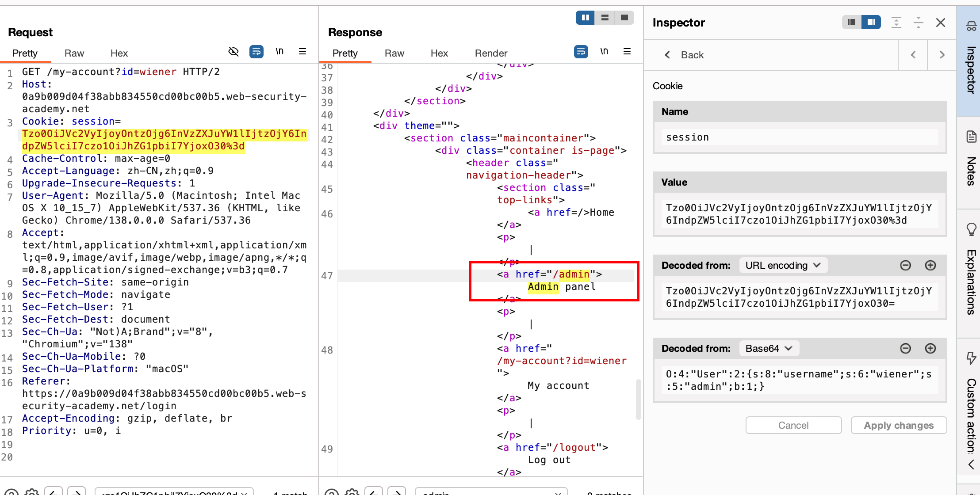Show newline characters in Request panel
This screenshot has width=980, height=495.
tap(279, 52)
